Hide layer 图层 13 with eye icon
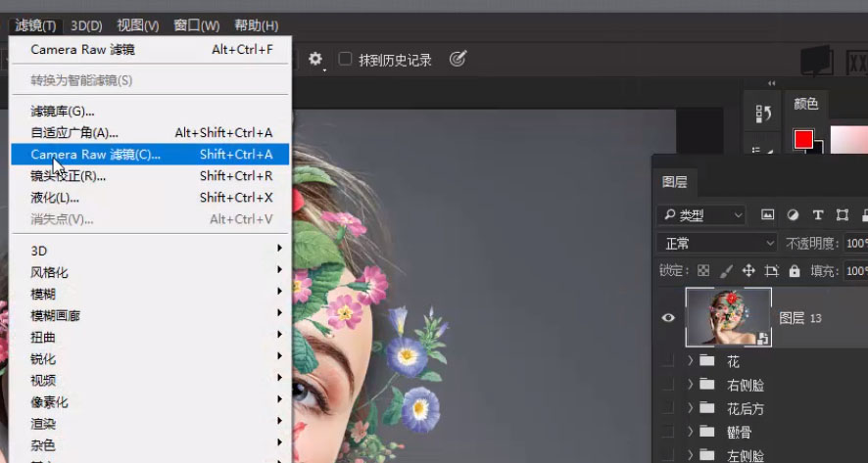The height and width of the screenshot is (463, 868). (x=669, y=317)
